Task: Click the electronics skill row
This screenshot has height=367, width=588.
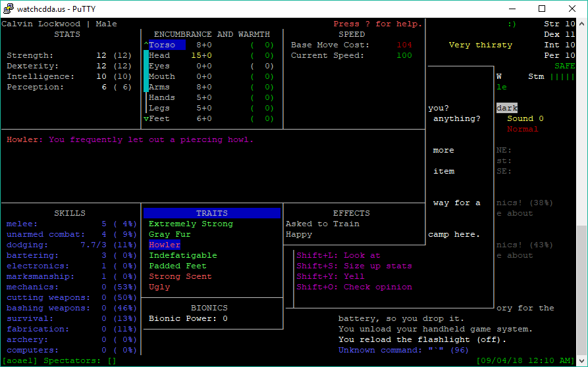Action: (x=72, y=266)
